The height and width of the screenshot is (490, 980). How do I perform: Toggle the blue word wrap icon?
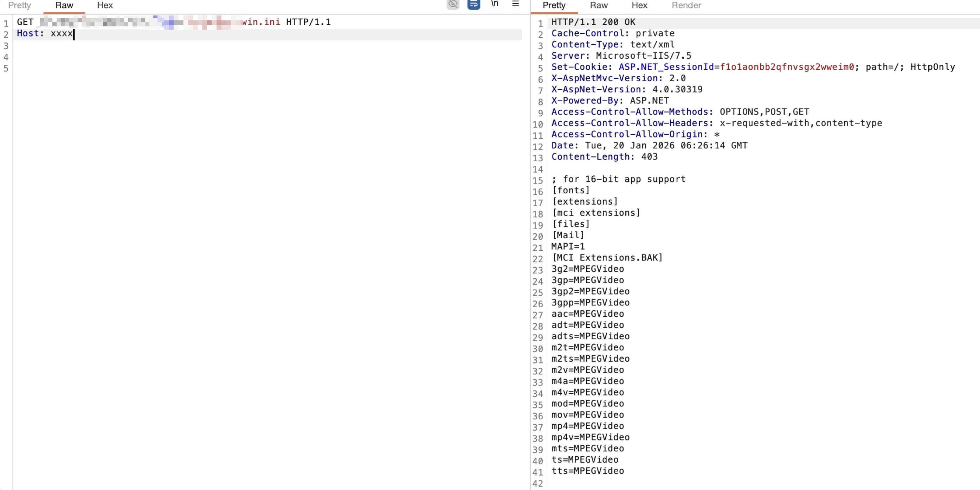pyautogui.click(x=473, y=4)
